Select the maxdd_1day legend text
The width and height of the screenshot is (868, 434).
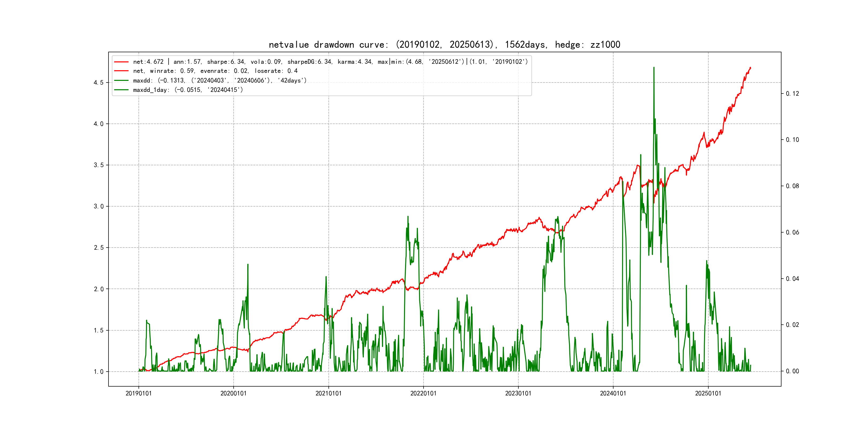coord(188,90)
